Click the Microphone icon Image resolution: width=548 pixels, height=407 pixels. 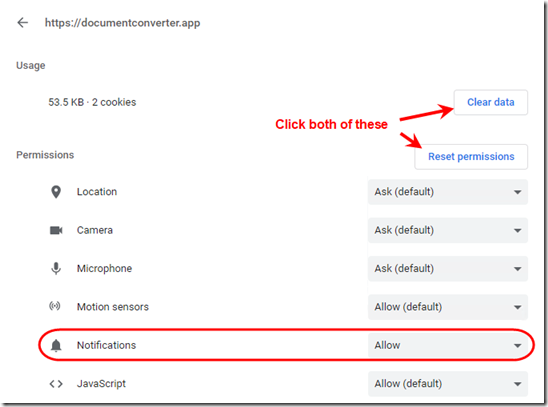tap(56, 269)
